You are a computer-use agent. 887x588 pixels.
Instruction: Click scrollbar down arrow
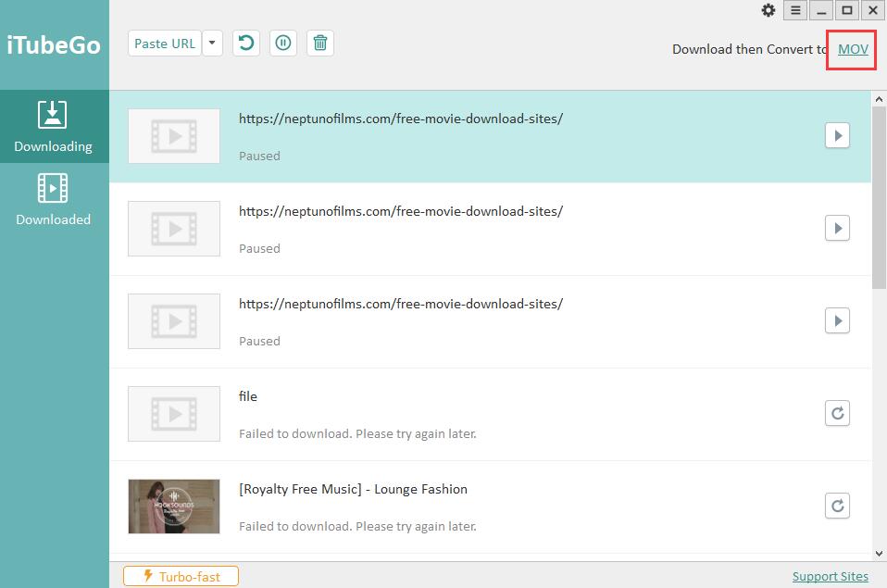point(879,554)
